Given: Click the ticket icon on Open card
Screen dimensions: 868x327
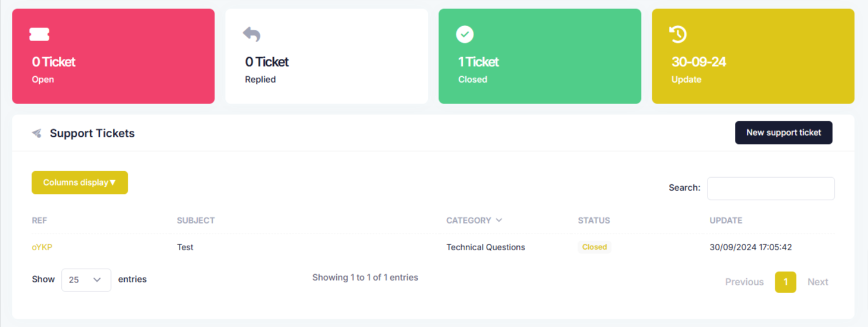Looking at the screenshot, I should (39, 34).
